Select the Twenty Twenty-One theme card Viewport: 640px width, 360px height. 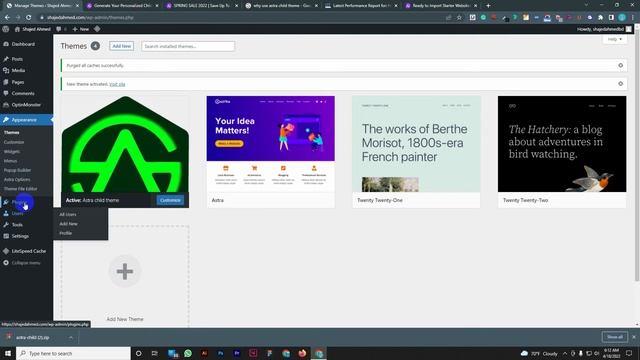[416, 152]
